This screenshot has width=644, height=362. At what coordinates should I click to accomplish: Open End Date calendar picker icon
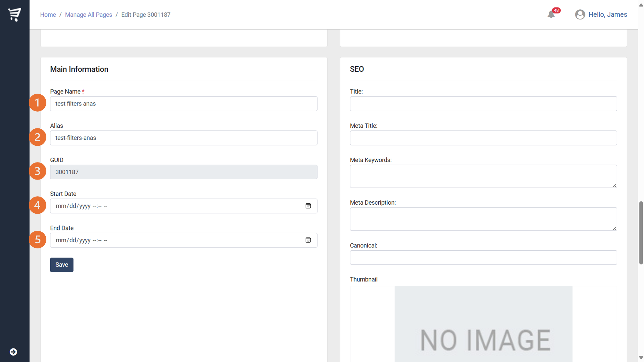coord(308,240)
